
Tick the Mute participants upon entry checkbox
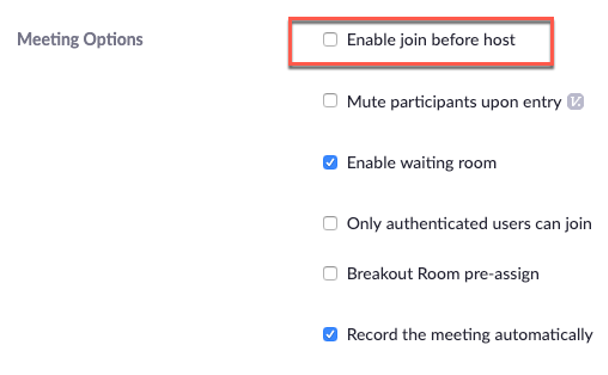(x=330, y=100)
